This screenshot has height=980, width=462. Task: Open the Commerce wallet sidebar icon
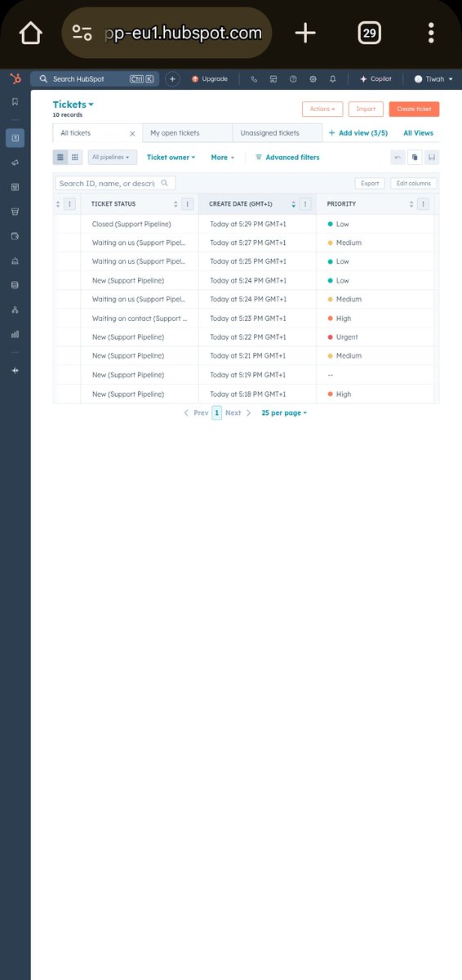tap(15, 236)
